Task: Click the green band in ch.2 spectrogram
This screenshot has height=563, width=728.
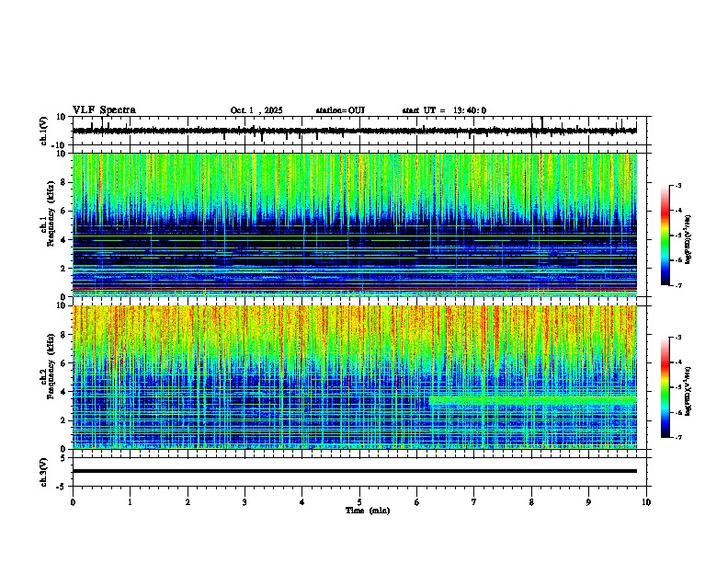Action: pos(532,400)
